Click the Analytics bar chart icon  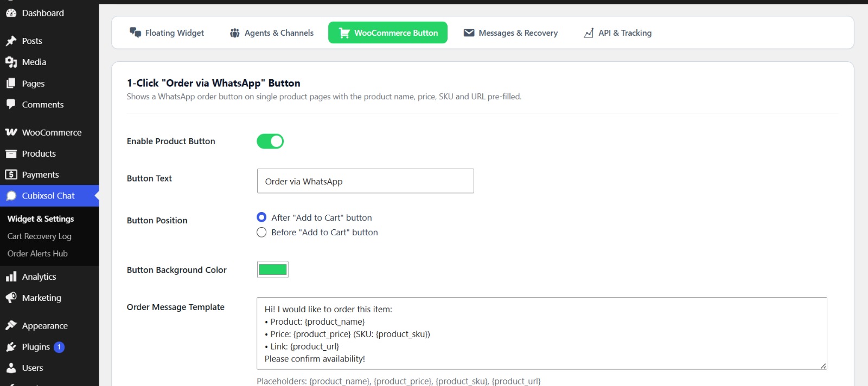(x=11, y=276)
